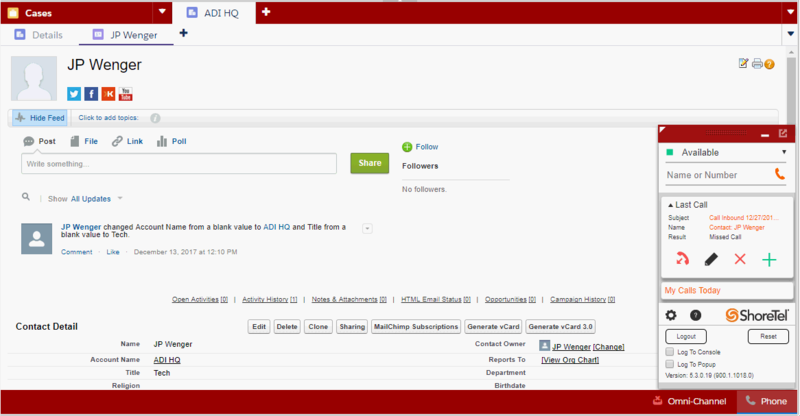Click the Comment link on the post
This screenshot has width=800, height=416.
(x=77, y=252)
